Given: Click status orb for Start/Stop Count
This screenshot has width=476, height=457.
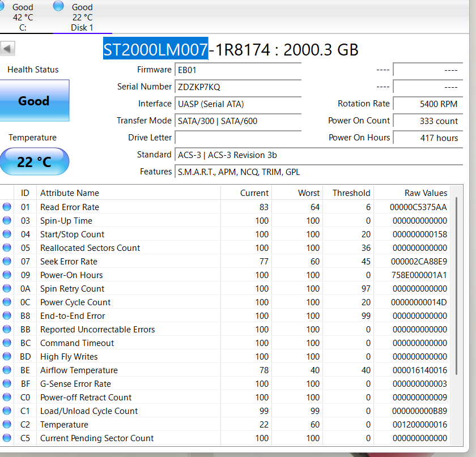Looking at the screenshot, I should pyautogui.click(x=7, y=234).
